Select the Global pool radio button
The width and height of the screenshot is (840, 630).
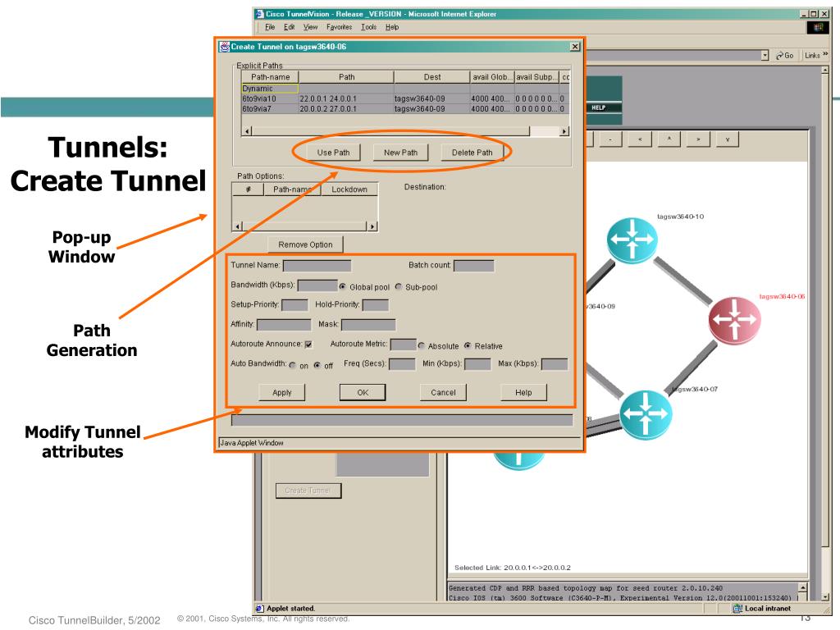[343, 286]
